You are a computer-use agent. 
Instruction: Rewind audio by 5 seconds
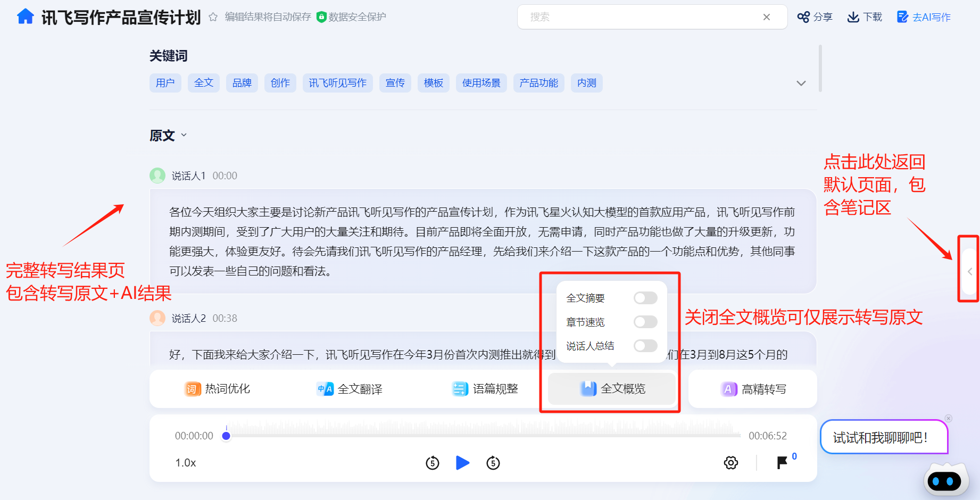point(433,463)
